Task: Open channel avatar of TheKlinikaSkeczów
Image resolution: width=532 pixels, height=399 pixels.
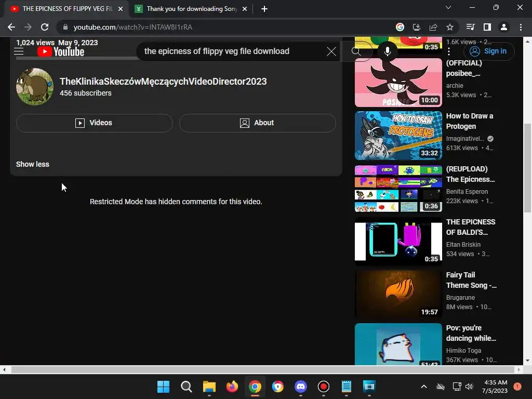Action: click(x=35, y=87)
